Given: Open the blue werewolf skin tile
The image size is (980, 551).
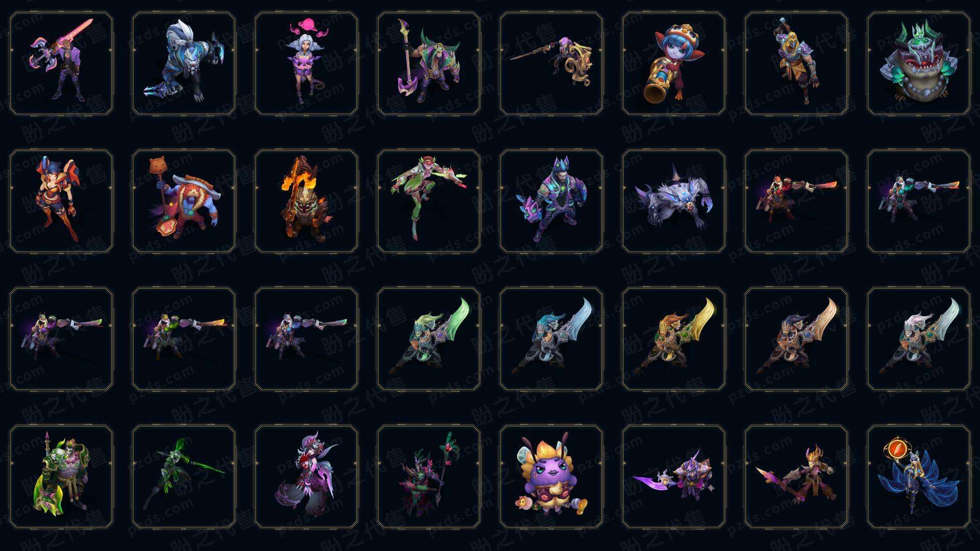Looking at the screenshot, I should (x=184, y=64).
